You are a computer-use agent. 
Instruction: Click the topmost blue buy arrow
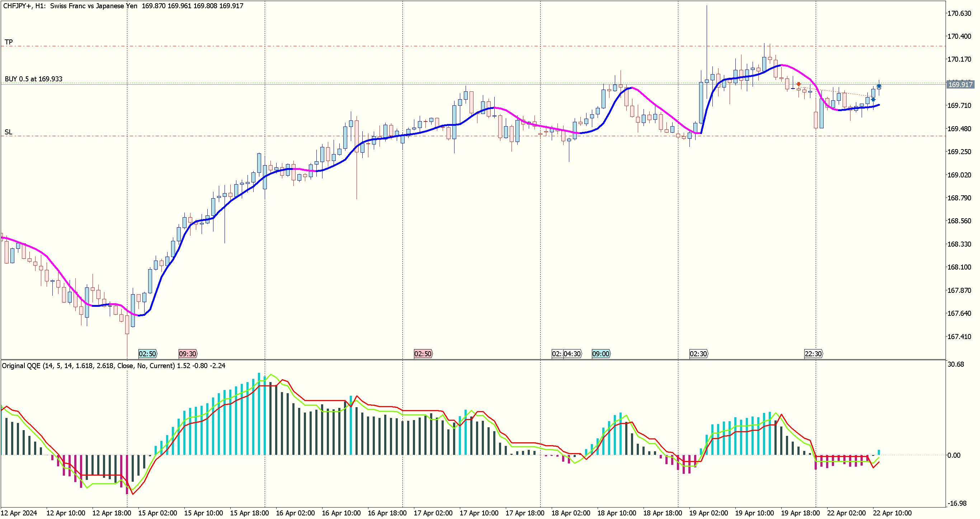(879, 86)
